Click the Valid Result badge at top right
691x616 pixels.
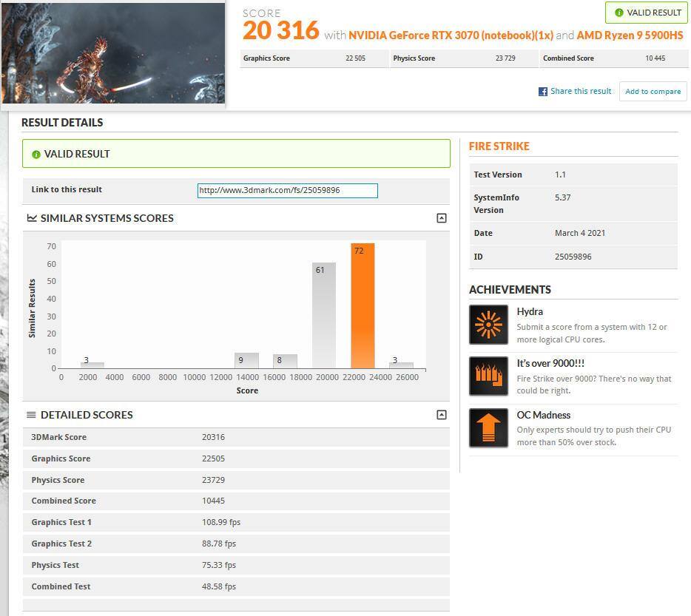(x=646, y=13)
